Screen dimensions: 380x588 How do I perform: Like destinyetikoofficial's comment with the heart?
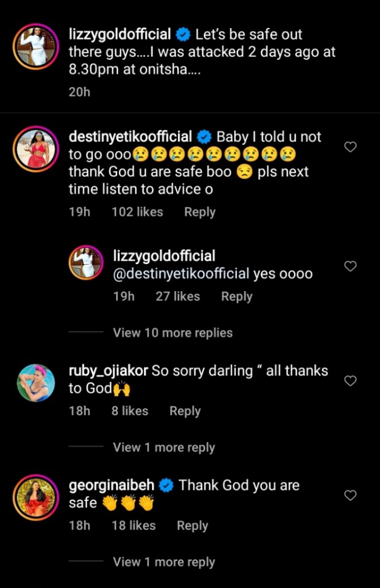pyautogui.click(x=350, y=147)
